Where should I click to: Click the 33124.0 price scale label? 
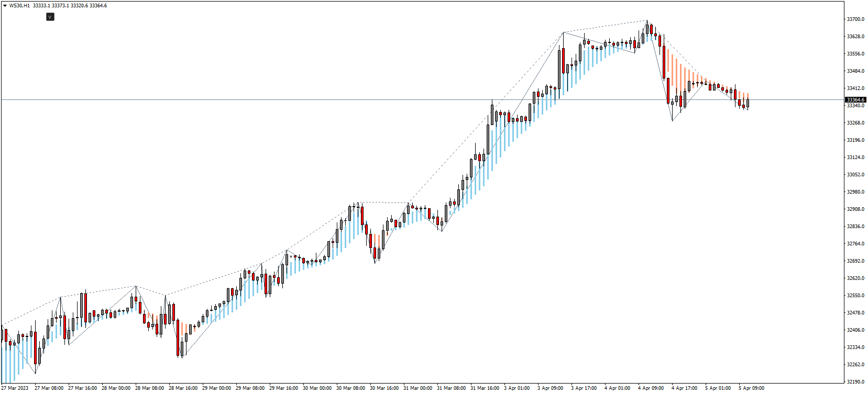855,157
